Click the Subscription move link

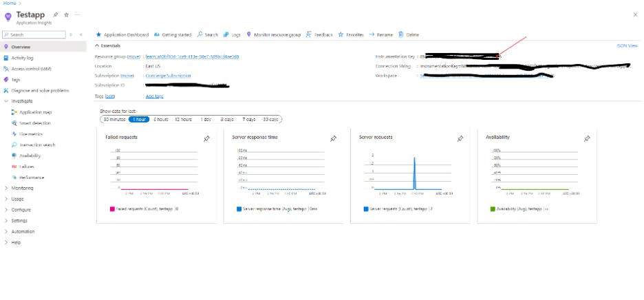coord(127,76)
